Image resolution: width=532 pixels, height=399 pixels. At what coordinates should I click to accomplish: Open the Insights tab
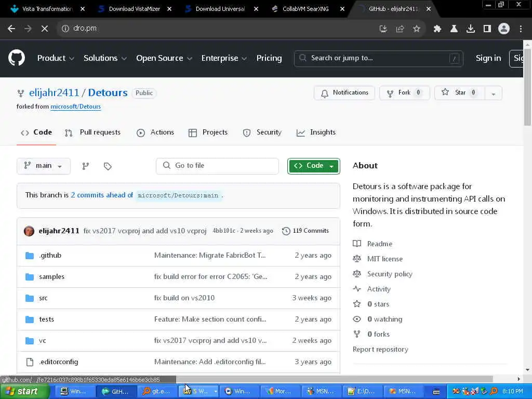[x=316, y=132]
